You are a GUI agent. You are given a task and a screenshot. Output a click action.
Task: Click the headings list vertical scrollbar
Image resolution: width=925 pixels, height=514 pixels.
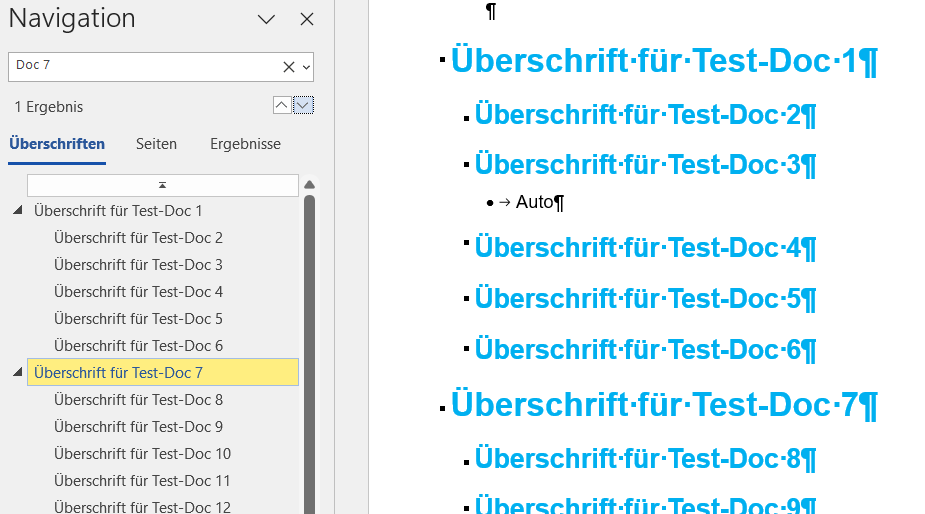pyautogui.click(x=310, y=354)
